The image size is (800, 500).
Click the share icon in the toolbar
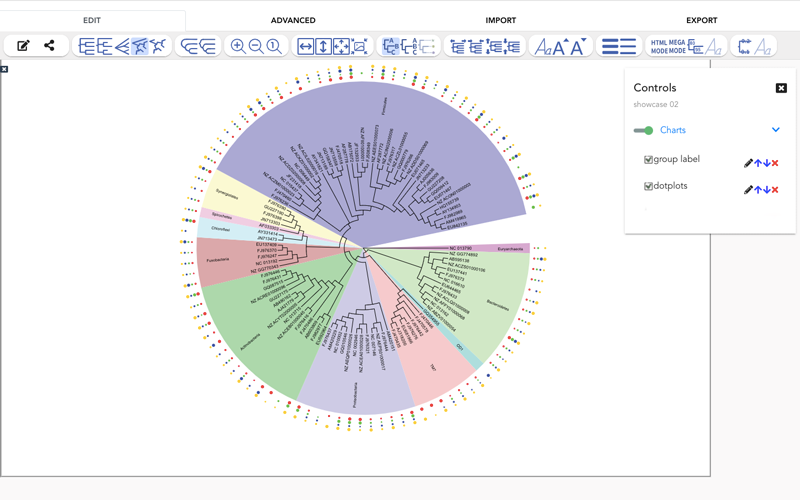click(49, 46)
